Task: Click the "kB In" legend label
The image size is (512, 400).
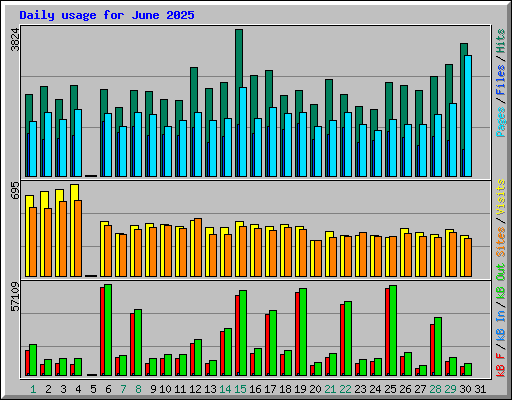Action: pos(501,325)
